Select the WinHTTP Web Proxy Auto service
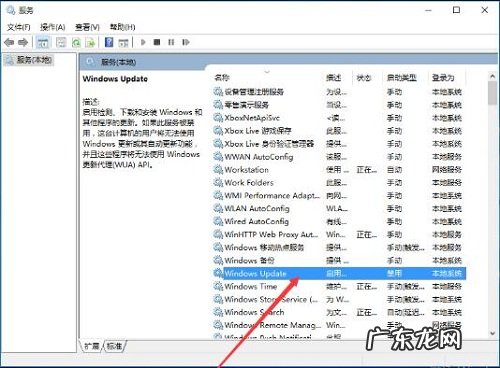Image resolution: width=500 pixels, height=368 pixels. click(271, 234)
